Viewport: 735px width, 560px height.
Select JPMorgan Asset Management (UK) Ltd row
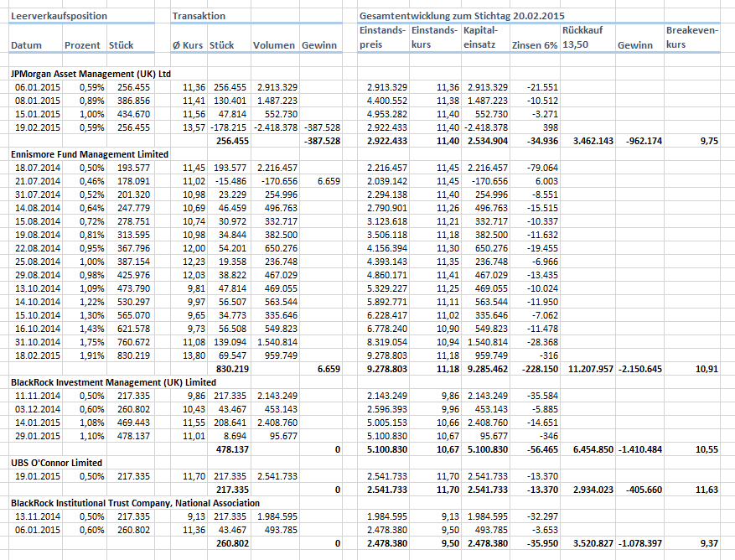pos(91,74)
